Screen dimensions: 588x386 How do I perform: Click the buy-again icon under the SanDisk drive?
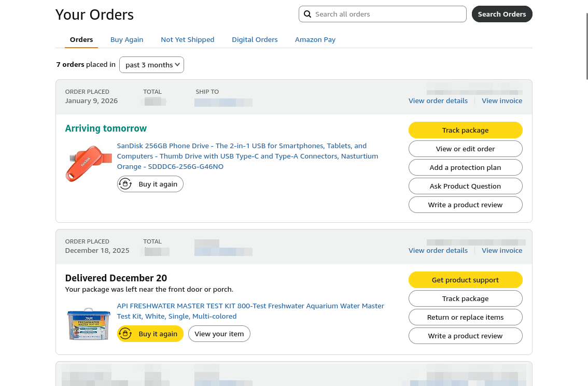[x=125, y=184]
